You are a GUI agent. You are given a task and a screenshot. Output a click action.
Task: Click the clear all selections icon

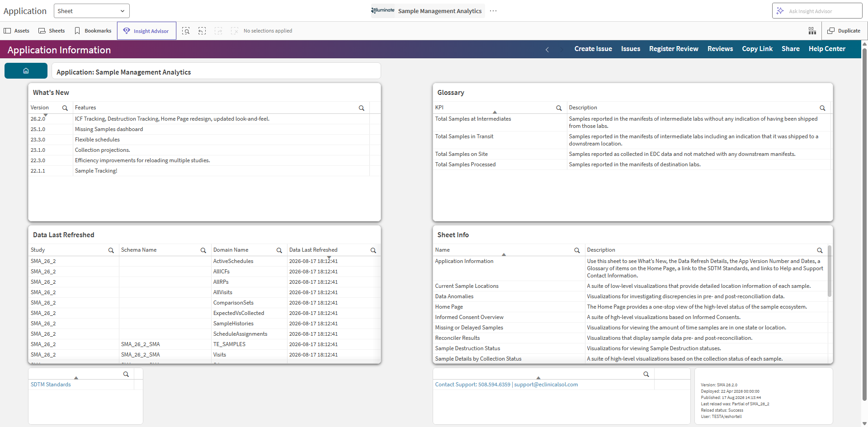234,31
